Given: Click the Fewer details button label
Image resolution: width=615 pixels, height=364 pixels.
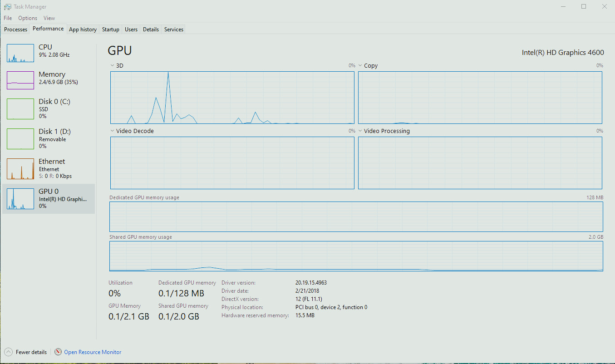Looking at the screenshot, I should [x=31, y=352].
